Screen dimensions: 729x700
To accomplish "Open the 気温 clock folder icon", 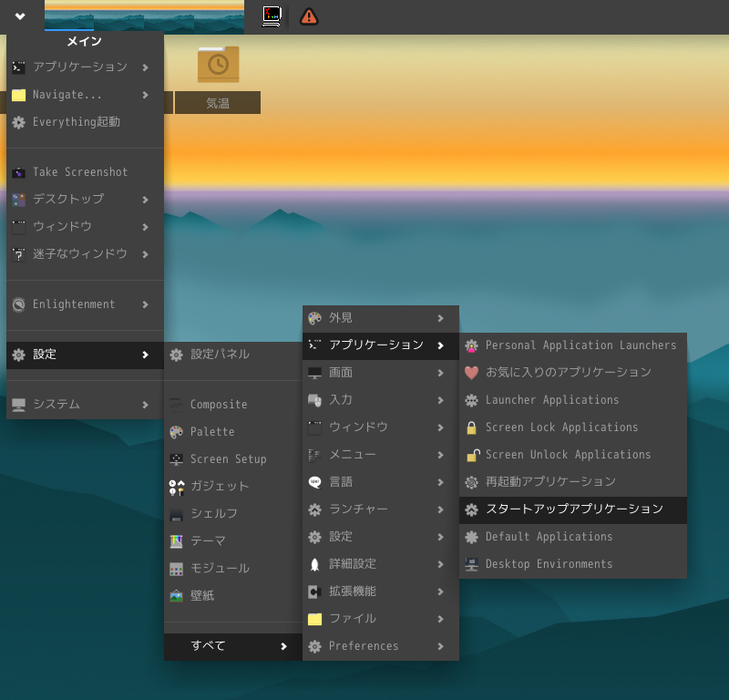I will coord(218,64).
